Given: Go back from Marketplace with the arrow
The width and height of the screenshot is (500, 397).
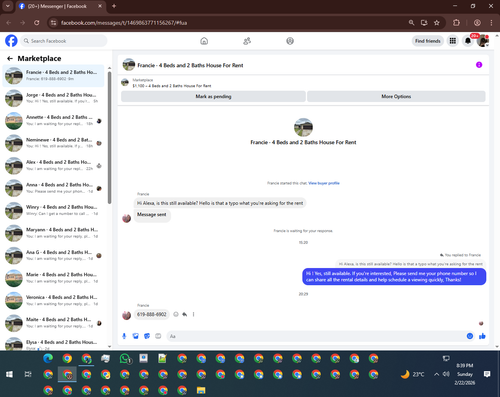Looking at the screenshot, I should [10, 59].
